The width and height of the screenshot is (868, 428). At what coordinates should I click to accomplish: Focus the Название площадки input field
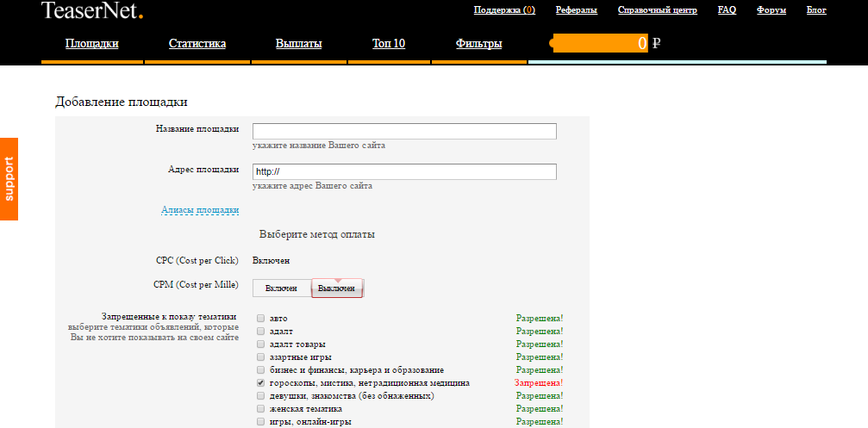[x=404, y=131]
